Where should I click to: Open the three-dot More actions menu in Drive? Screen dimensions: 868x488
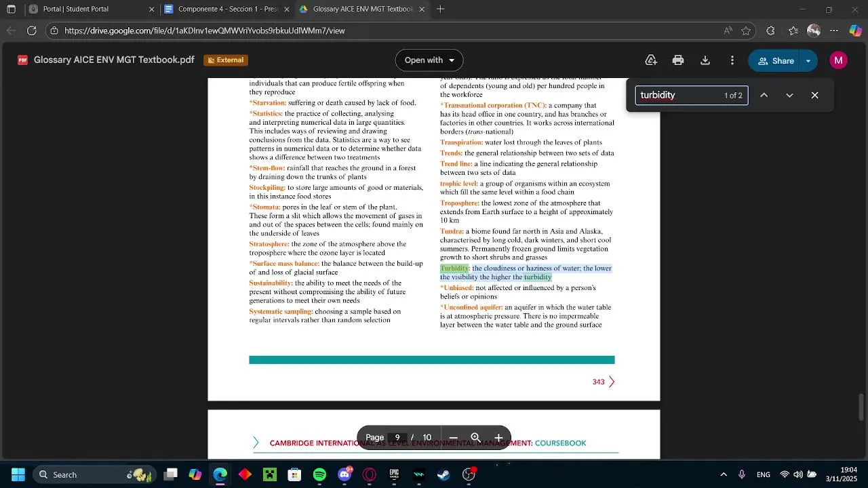(732, 60)
